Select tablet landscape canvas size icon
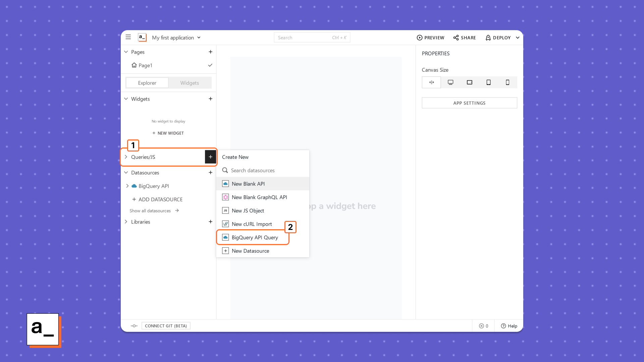644x362 pixels. tap(470, 82)
